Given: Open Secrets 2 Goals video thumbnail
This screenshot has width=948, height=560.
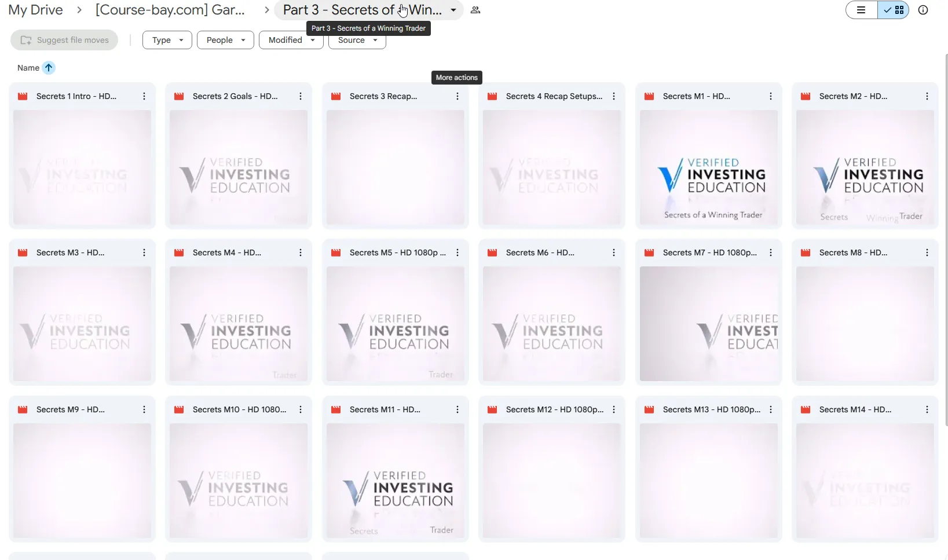Looking at the screenshot, I should (239, 167).
